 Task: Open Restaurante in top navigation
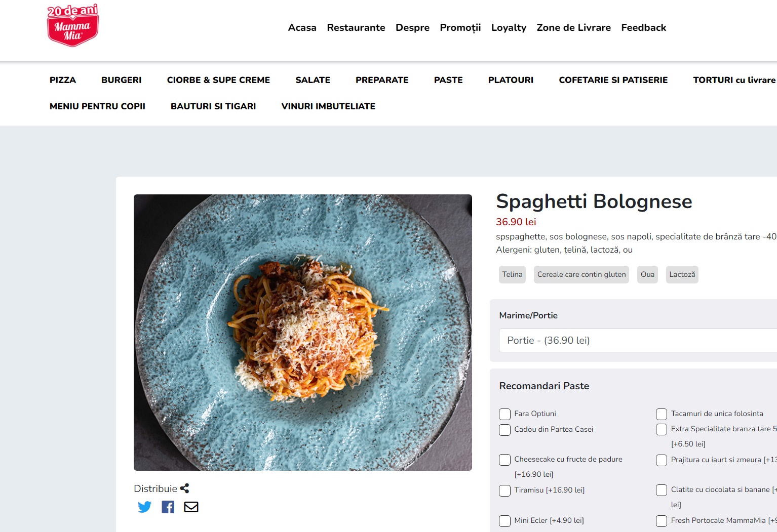pyautogui.click(x=356, y=27)
